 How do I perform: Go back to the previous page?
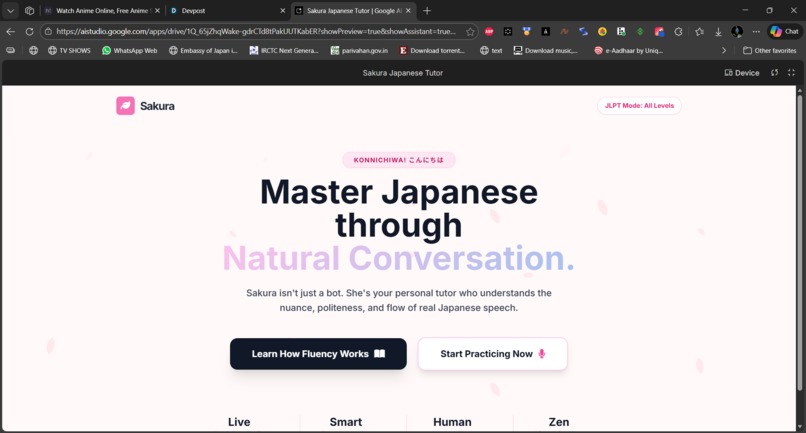[x=11, y=31]
